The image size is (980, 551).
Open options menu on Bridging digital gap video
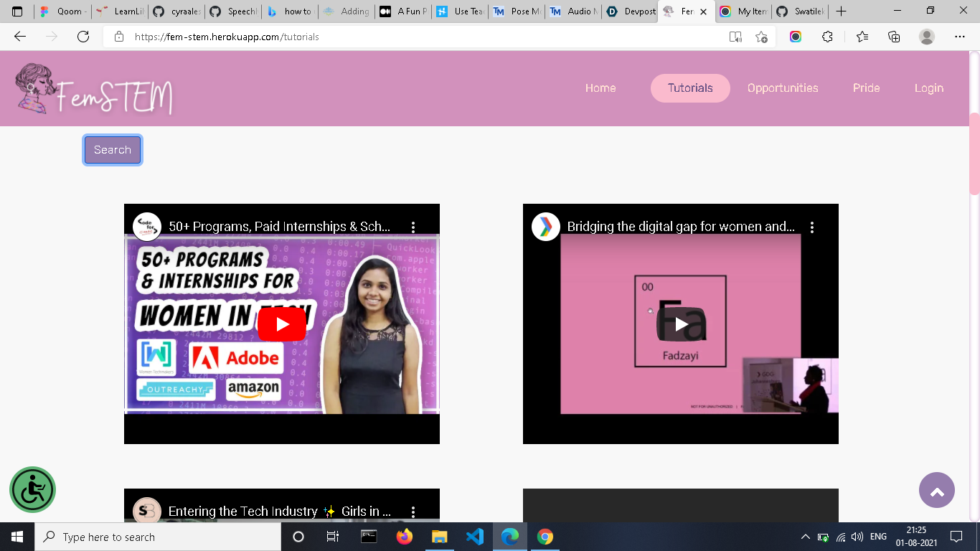[812, 227]
